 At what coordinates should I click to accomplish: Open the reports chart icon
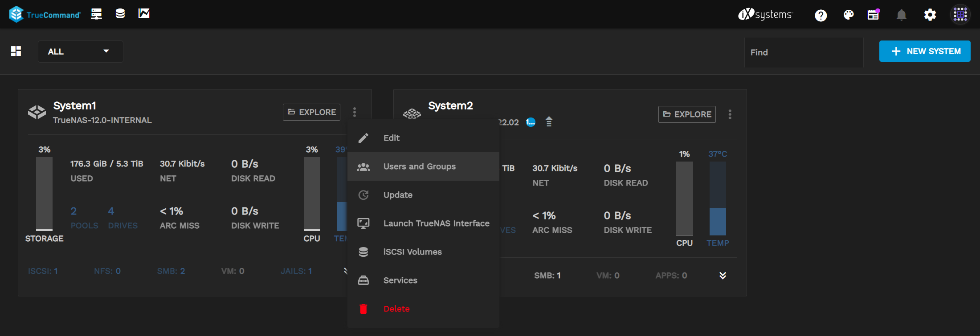[143, 14]
